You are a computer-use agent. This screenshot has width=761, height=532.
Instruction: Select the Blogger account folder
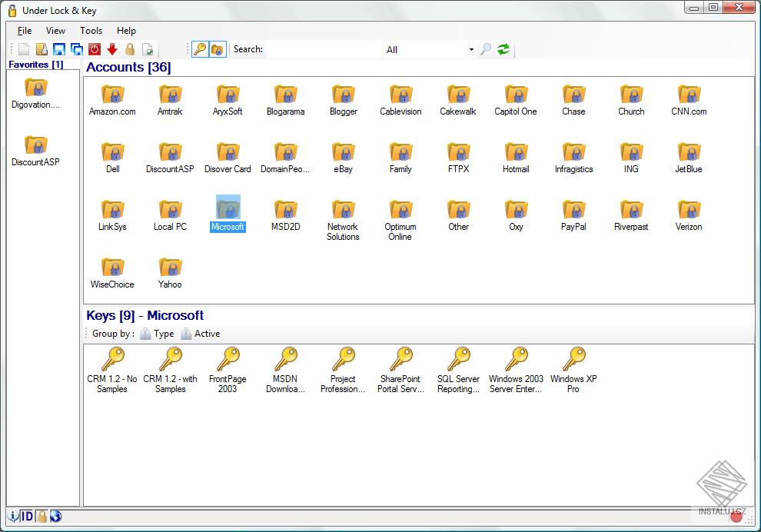[x=343, y=101]
